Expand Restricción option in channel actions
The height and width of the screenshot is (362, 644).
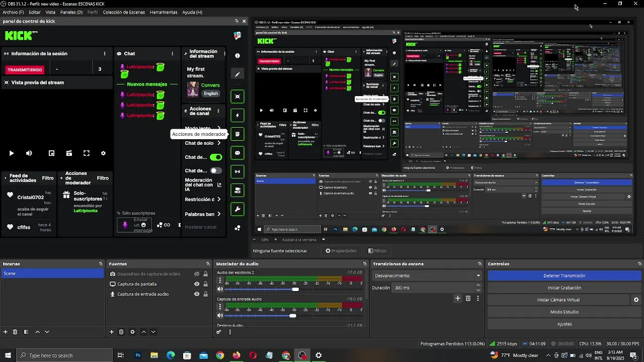(219, 200)
